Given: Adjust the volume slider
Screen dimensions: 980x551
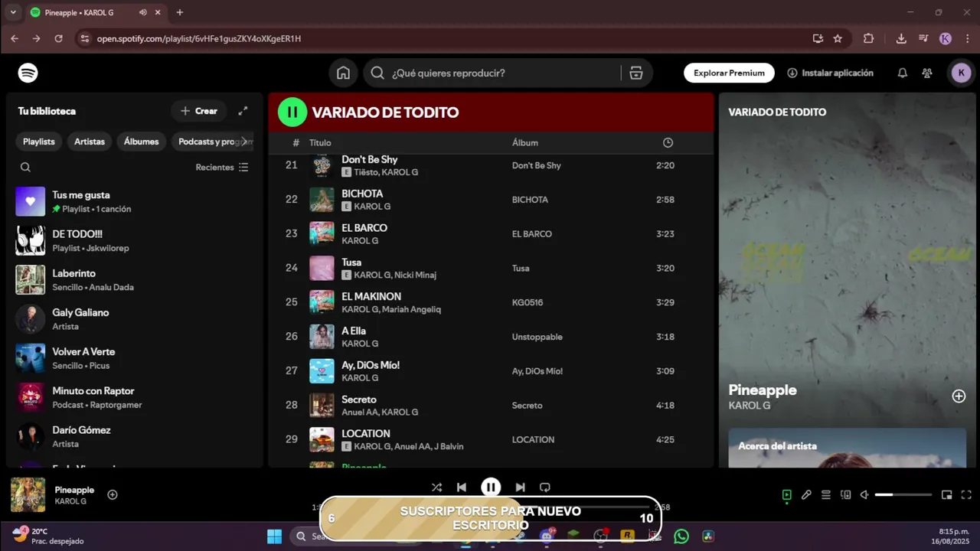Looking at the screenshot, I should pyautogui.click(x=903, y=494).
